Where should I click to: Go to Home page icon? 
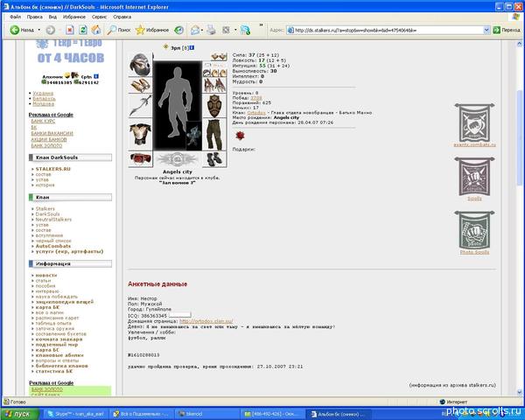pos(96,30)
